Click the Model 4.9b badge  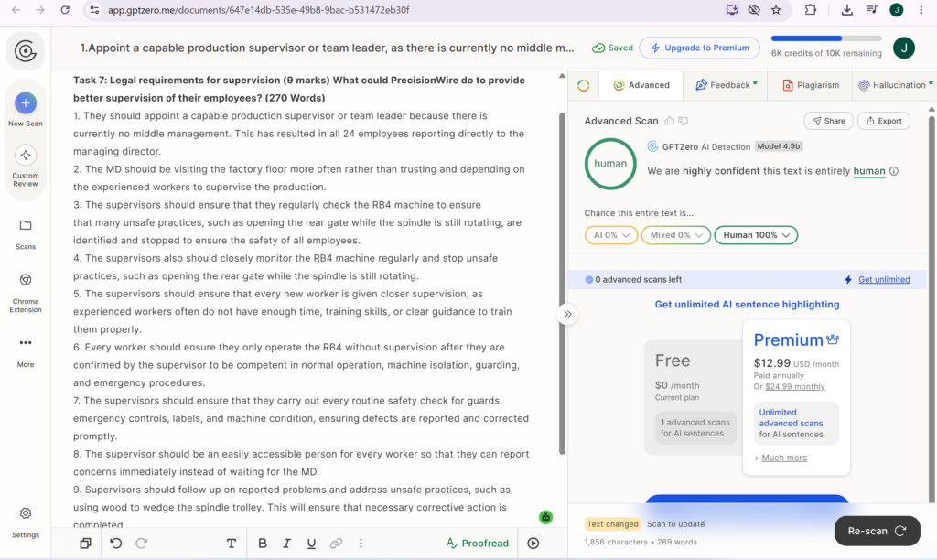[778, 145]
